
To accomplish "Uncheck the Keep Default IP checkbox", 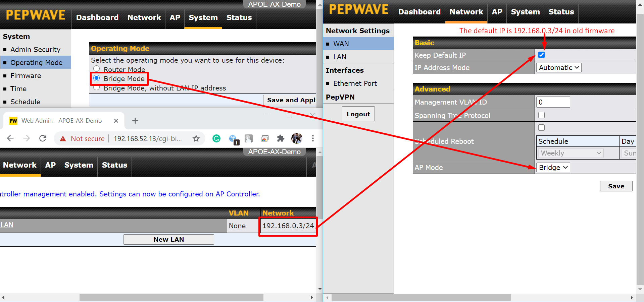I will (541, 55).
